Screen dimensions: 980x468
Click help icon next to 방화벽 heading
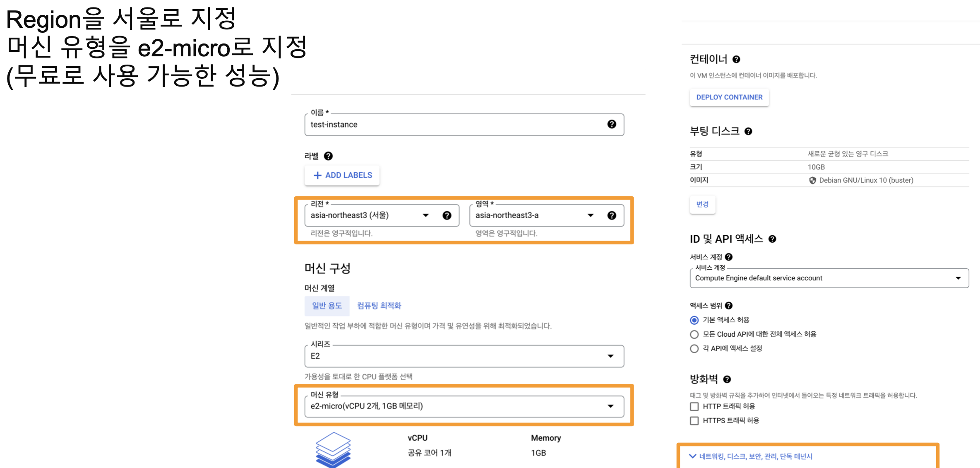[x=727, y=379]
